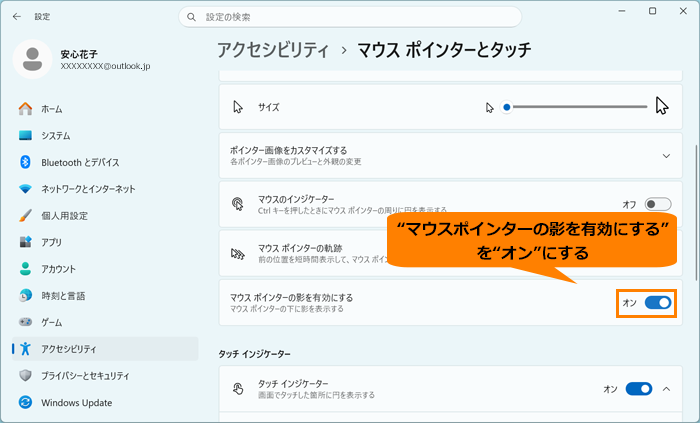Click the Bluetooth icon in sidebar
Image resolution: width=700 pixels, height=423 pixels.
(x=25, y=162)
